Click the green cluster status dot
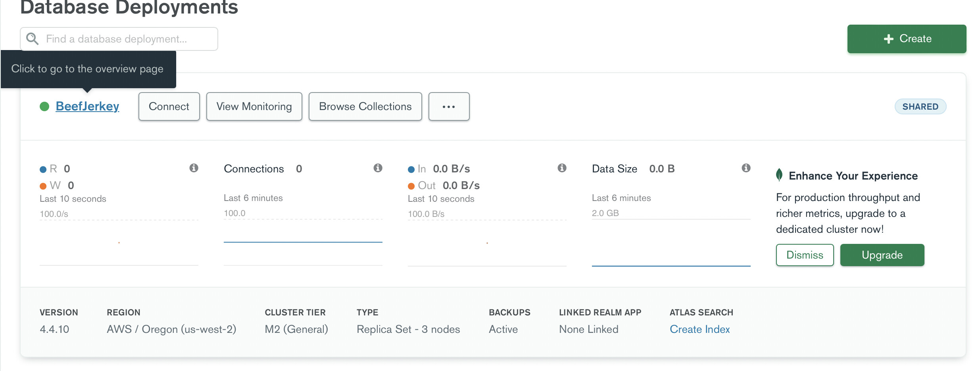The width and height of the screenshot is (980, 371). click(x=44, y=106)
